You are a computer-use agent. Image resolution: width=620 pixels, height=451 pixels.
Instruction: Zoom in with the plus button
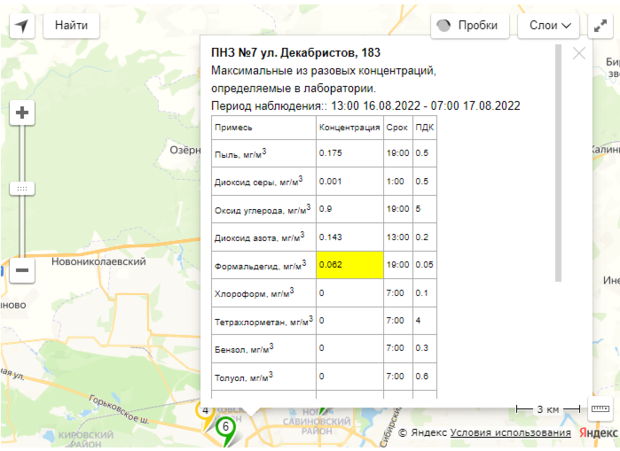pos(23,113)
